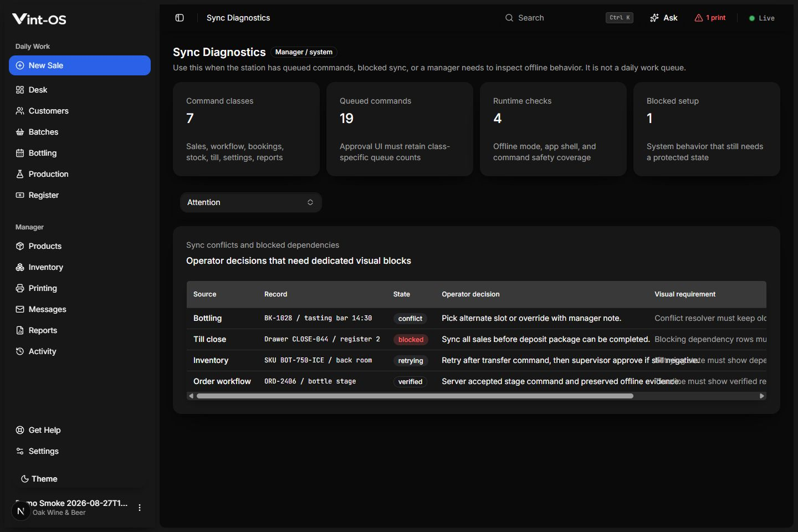Click the Batches basket icon
Image resolution: width=798 pixels, height=532 pixels.
click(20, 132)
